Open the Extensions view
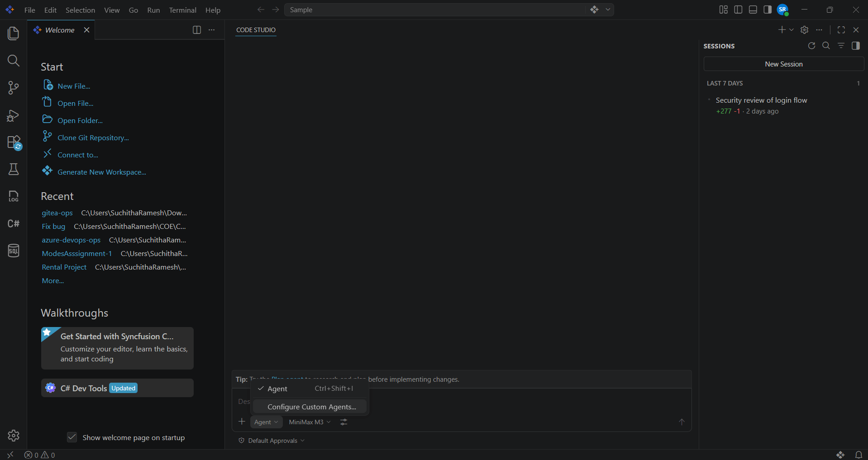Viewport: 868px width, 460px height. coord(14,142)
